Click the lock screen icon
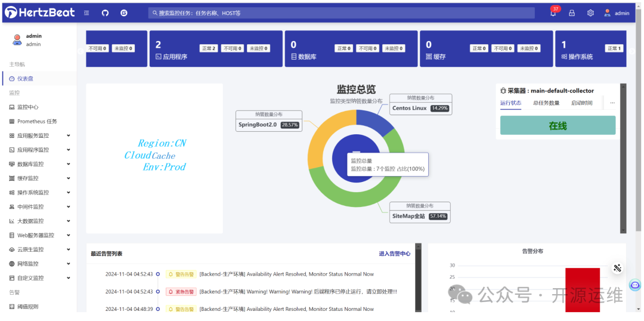This screenshot has width=644, height=321. click(x=572, y=13)
